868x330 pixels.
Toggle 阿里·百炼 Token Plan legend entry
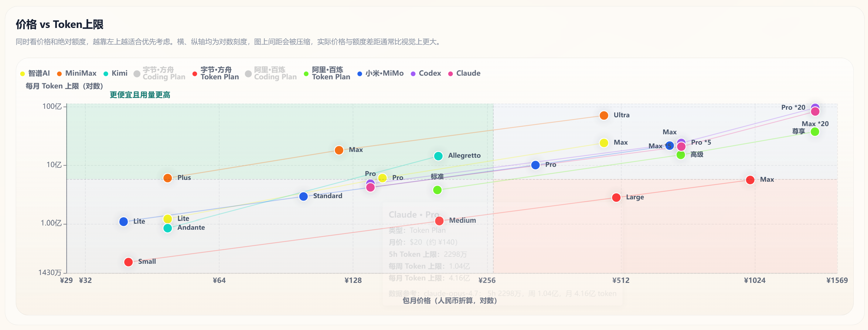(327, 73)
